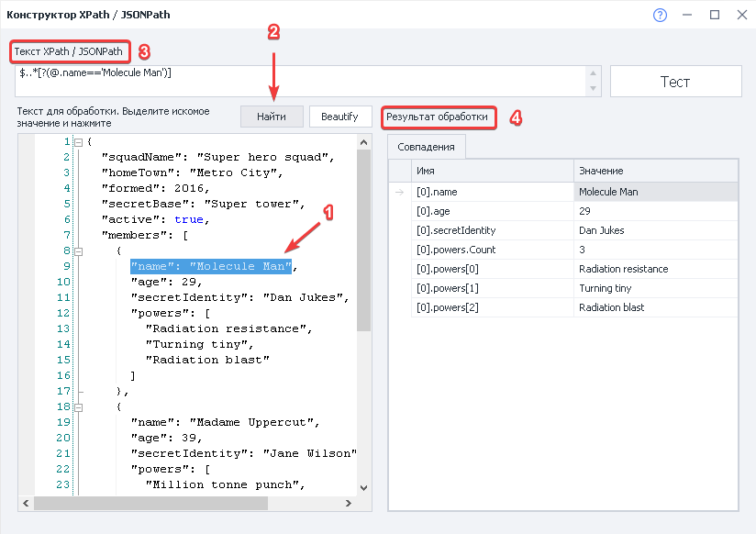Click the scroll-up arrow in JSON editor
The width and height of the screenshot is (756, 534).
pos(363,142)
